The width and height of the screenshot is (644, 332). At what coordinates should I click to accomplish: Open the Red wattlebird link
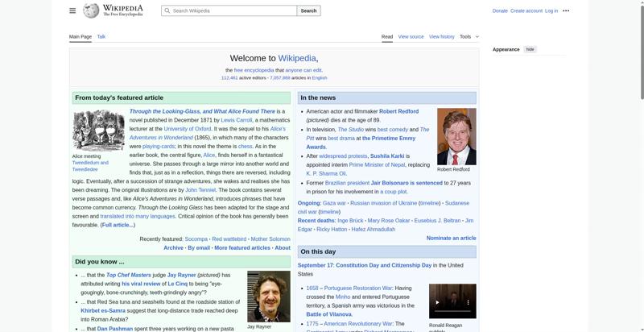click(229, 239)
